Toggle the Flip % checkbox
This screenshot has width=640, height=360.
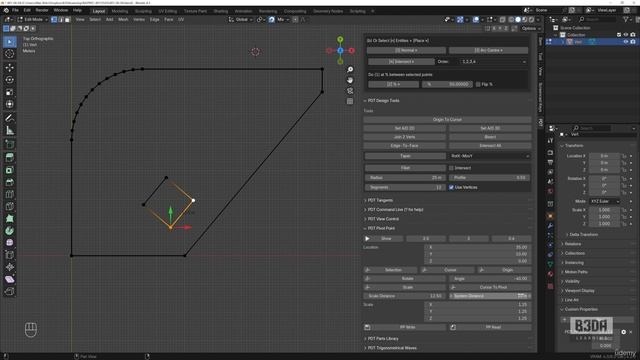pyautogui.click(x=478, y=84)
